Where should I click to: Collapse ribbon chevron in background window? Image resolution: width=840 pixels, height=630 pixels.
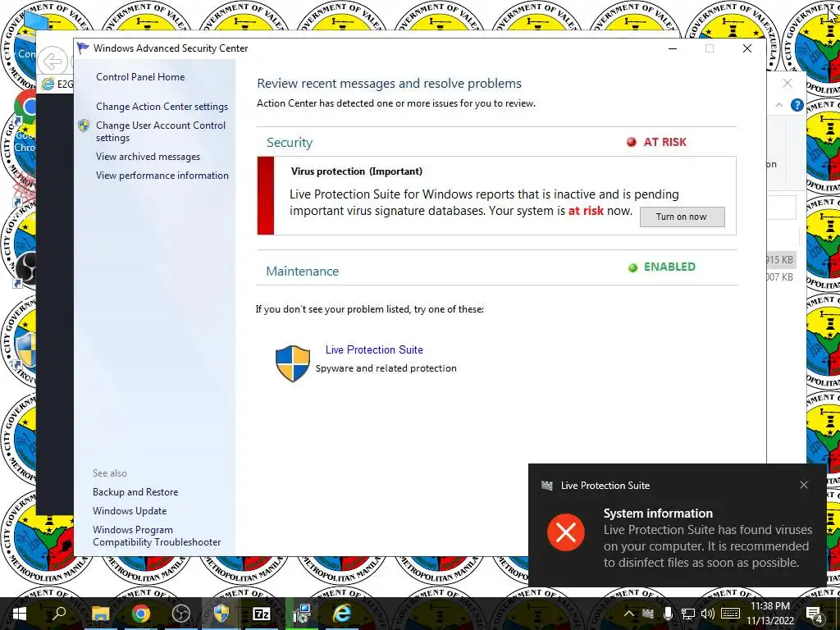coord(779,105)
